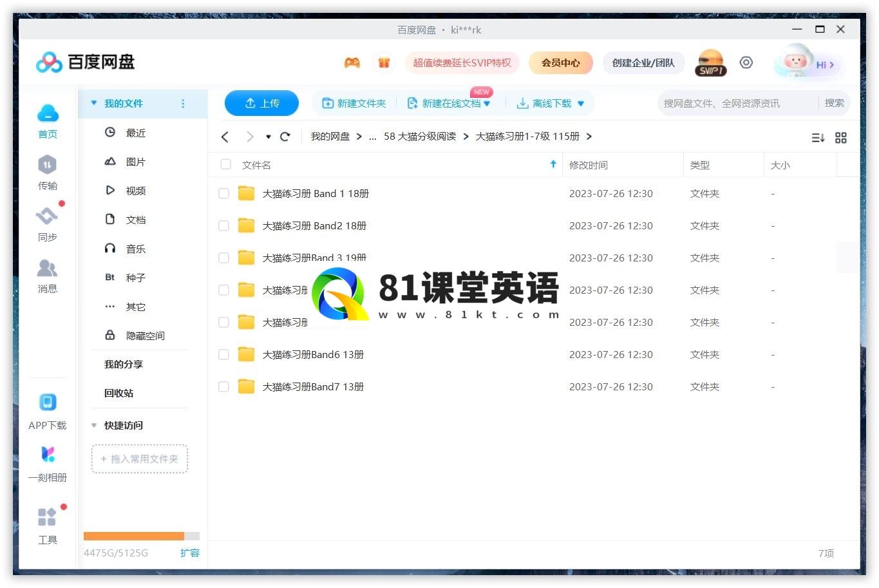The height and width of the screenshot is (588, 879).
Task: Click the search input field
Action: (737, 103)
